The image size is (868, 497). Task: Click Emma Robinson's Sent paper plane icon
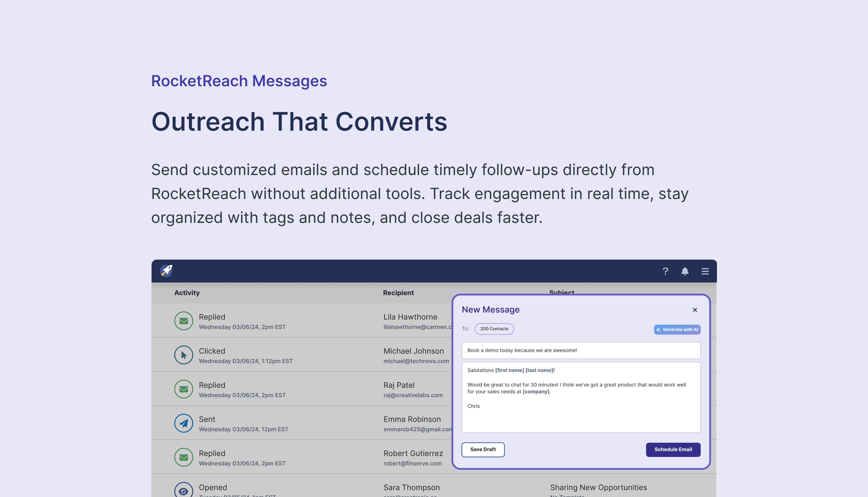point(184,423)
